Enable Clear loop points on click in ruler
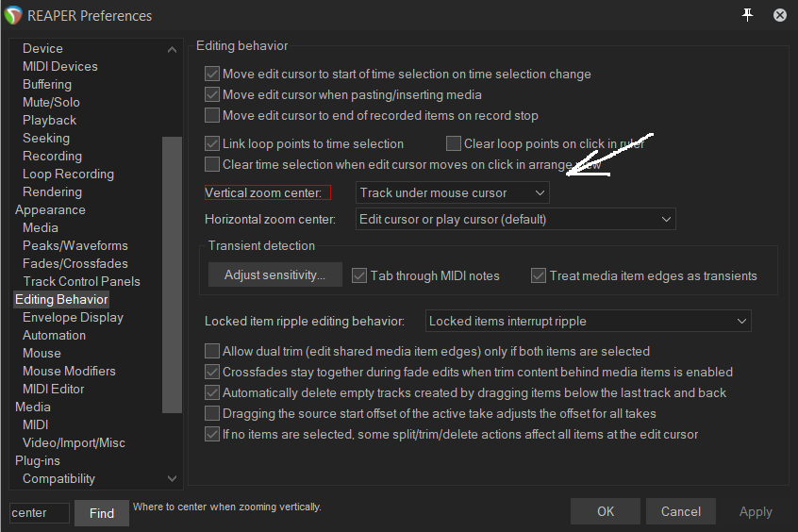 click(454, 143)
